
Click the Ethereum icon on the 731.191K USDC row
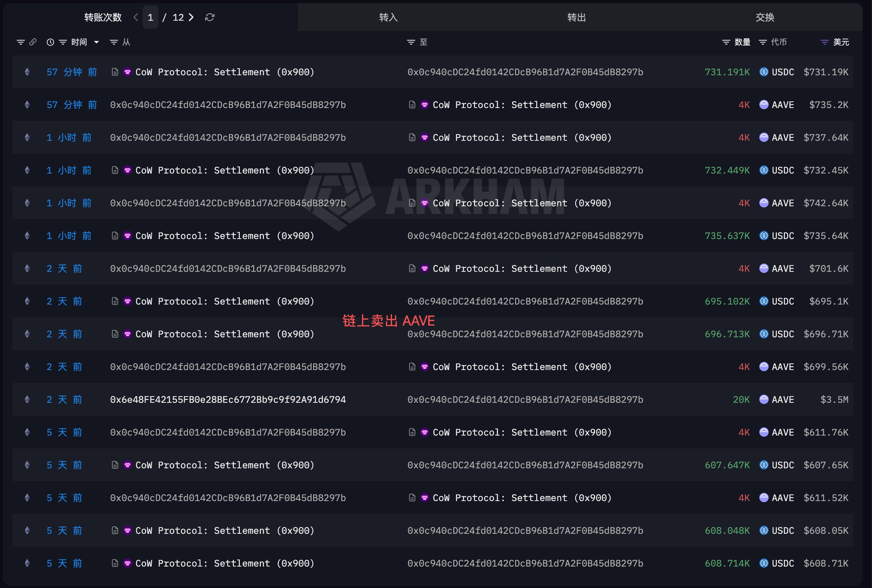click(x=27, y=72)
